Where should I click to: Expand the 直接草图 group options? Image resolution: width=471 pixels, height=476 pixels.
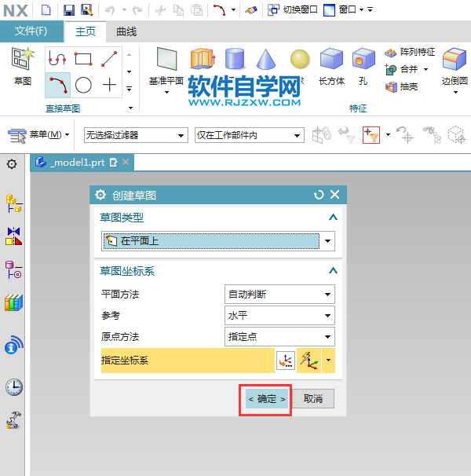(130, 108)
